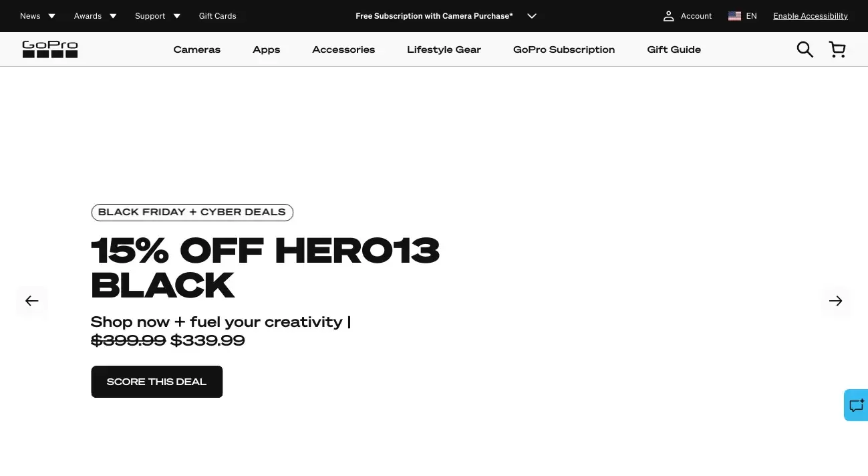
Task: Open the search magnifier icon
Action: coord(805,49)
